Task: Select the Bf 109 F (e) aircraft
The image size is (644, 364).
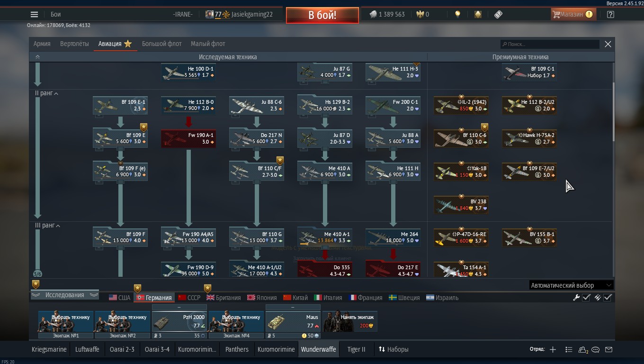Action: pyautogui.click(x=120, y=171)
